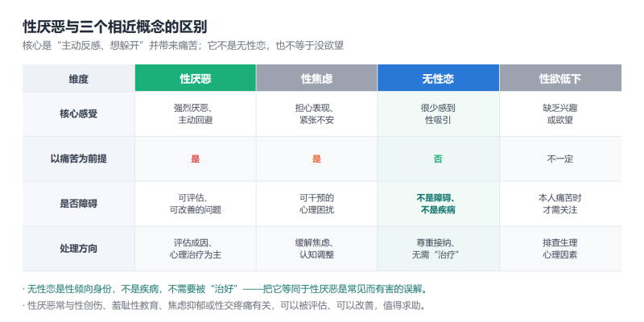
Task: Click the gray footnote about 性厌恶常与性创伤
Action: pyautogui.click(x=225, y=306)
